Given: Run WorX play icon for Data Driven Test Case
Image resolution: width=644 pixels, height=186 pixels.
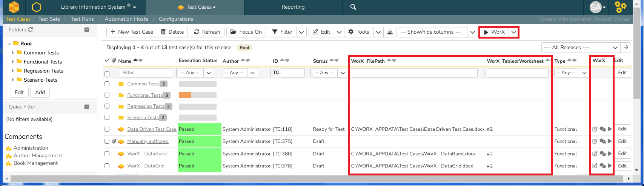Looking at the screenshot, I should (x=610, y=129).
